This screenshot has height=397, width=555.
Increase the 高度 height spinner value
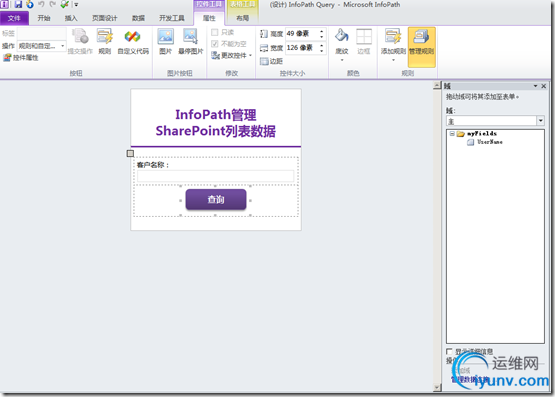[322, 31]
